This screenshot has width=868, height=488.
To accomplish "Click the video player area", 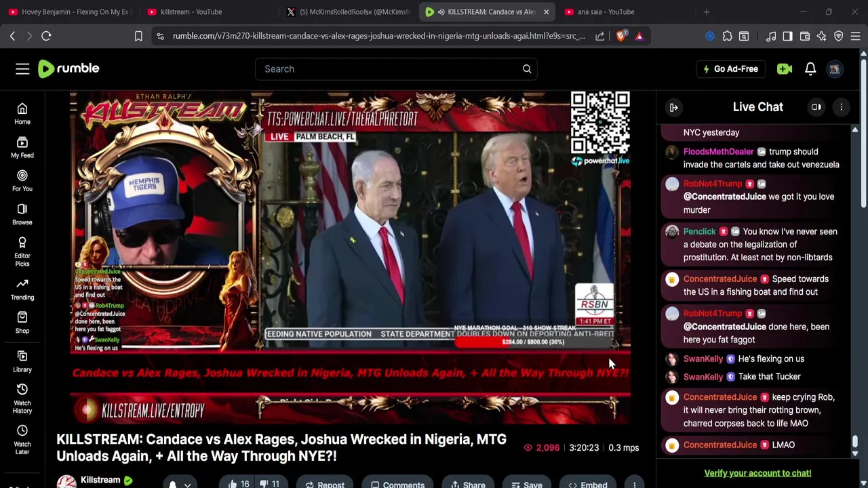I will tap(350, 258).
